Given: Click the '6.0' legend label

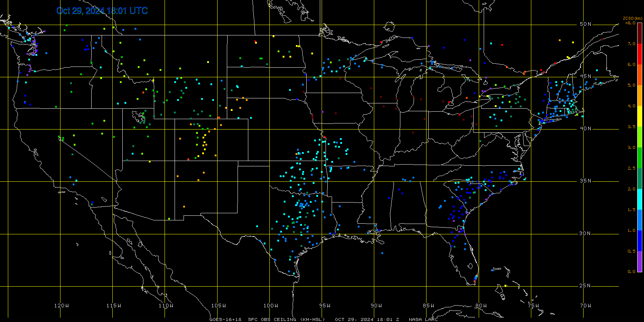Looking at the screenshot, I should (x=631, y=64).
